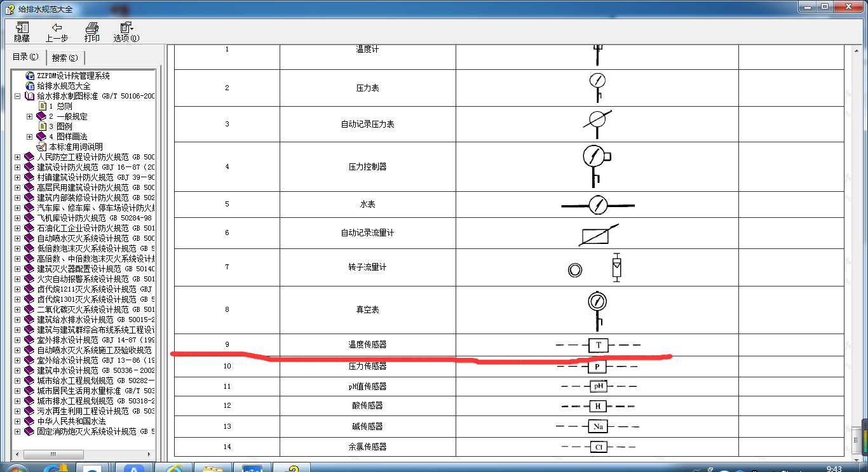Click the 隐藏 hide-pane toolbar icon
Viewport: 868px width, 472px height.
click(x=22, y=27)
